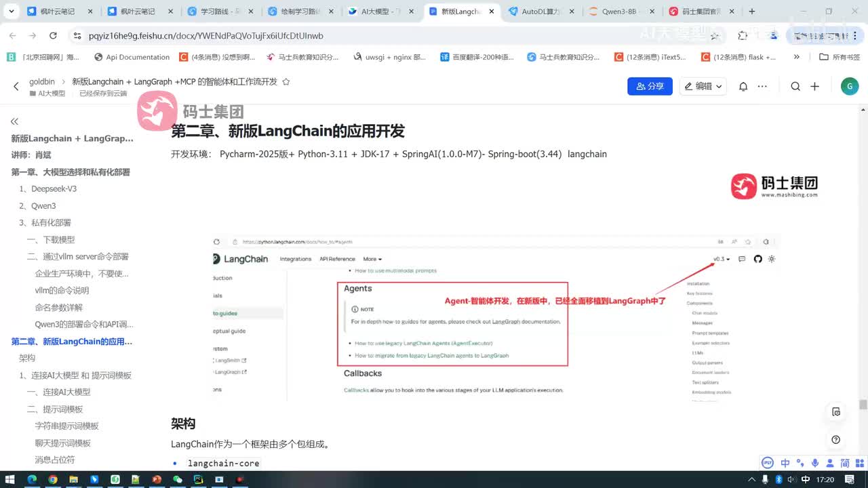The image size is (868, 488).
Task: Select 一、下载模型 in the outline
Action: click(51, 239)
